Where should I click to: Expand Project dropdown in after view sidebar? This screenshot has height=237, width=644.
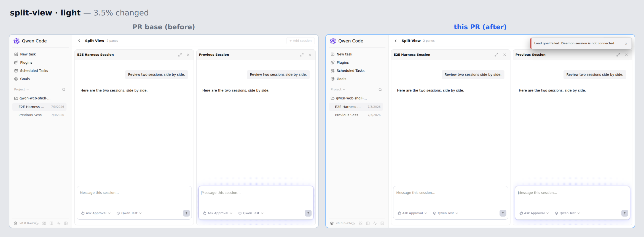click(338, 89)
